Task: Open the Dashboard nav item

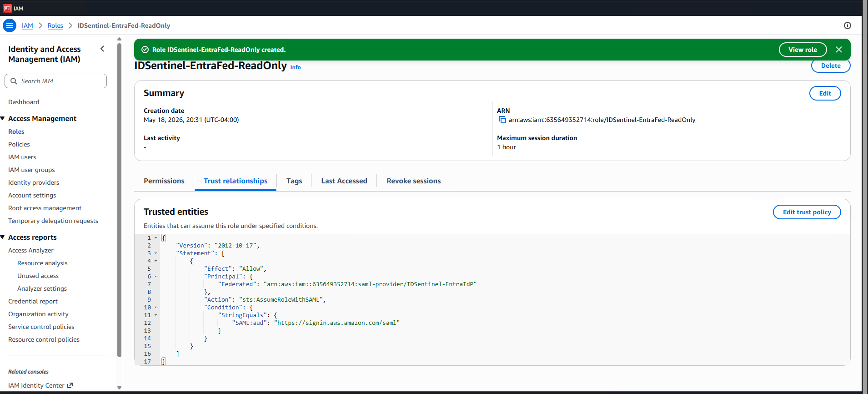Action: 24,102
